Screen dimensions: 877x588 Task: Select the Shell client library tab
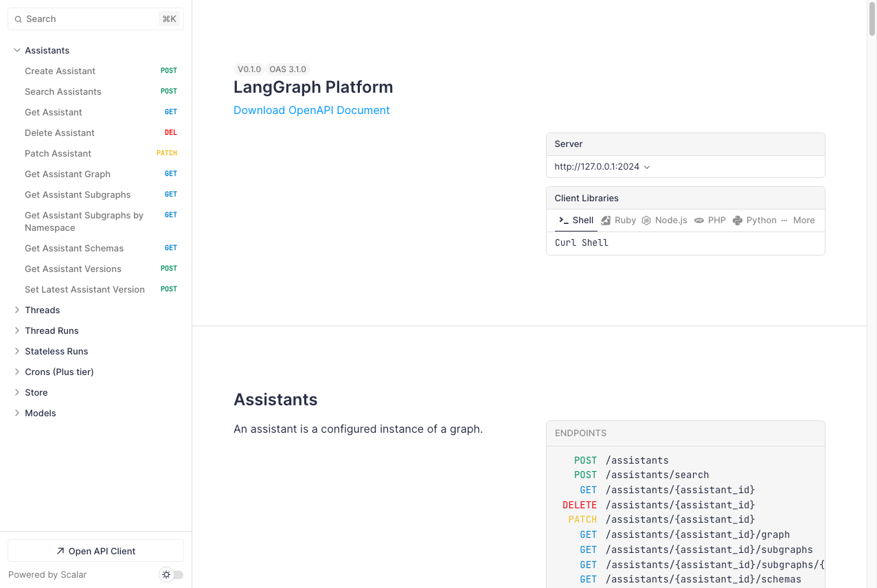(x=576, y=220)
